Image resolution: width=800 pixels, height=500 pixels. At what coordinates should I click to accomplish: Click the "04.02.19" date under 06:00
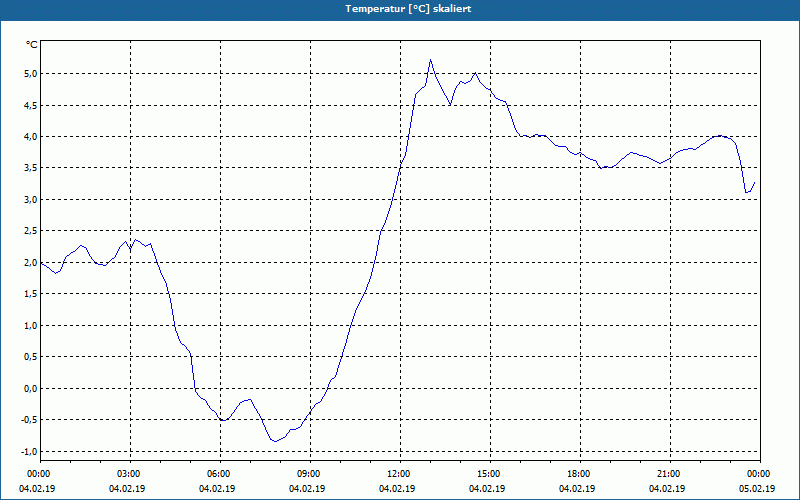[x=217, y=489]
